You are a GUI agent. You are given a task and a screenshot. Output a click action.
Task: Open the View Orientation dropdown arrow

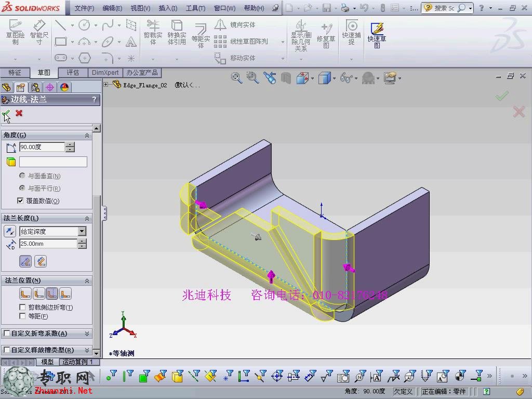(312, 79)
